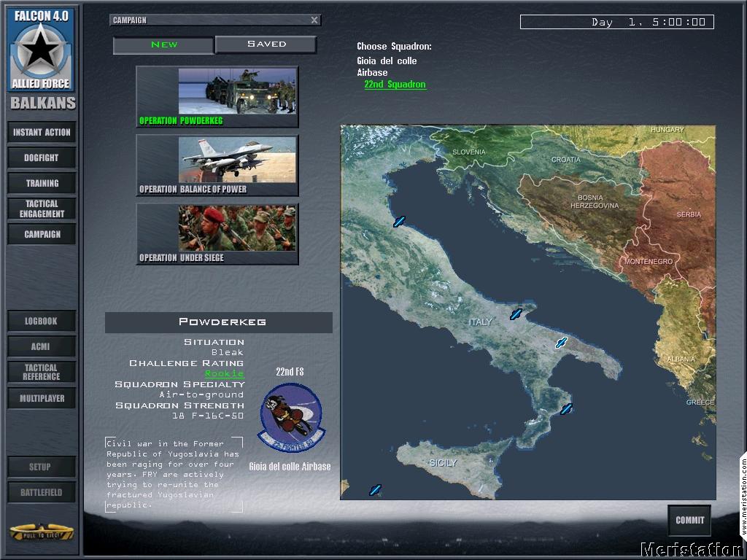Click the Day 1 time display
The height and width of the screenshot is (560, 747).
616,22
